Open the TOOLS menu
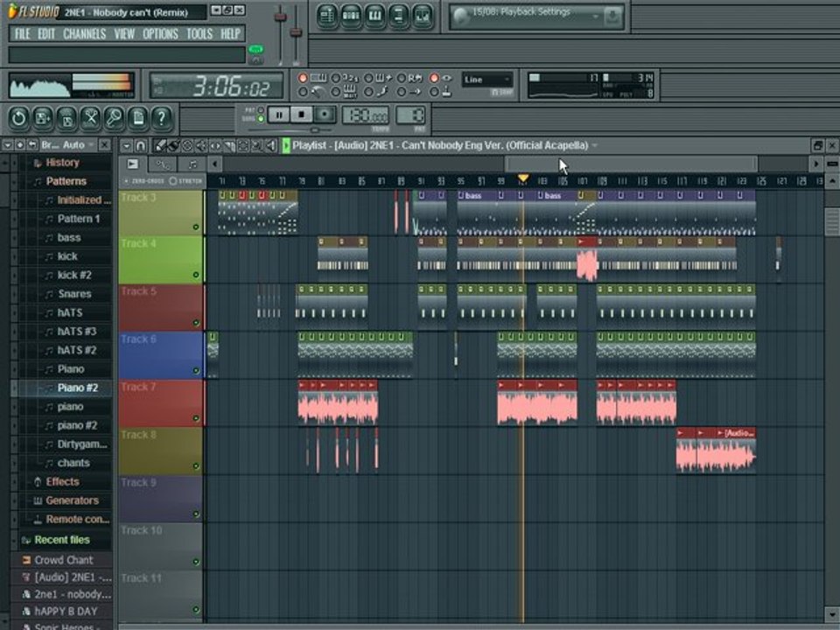This screenshot has height=630, width=840. click(199, 34)
